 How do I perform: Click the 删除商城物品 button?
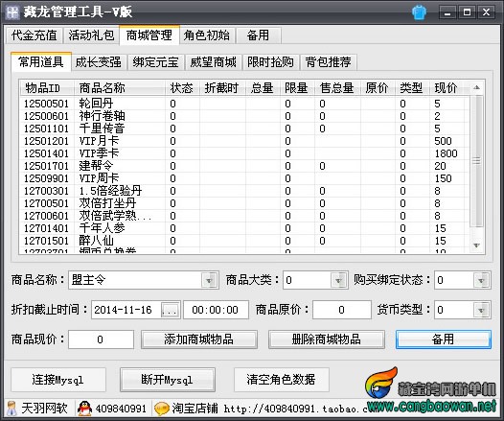(327, 339)
